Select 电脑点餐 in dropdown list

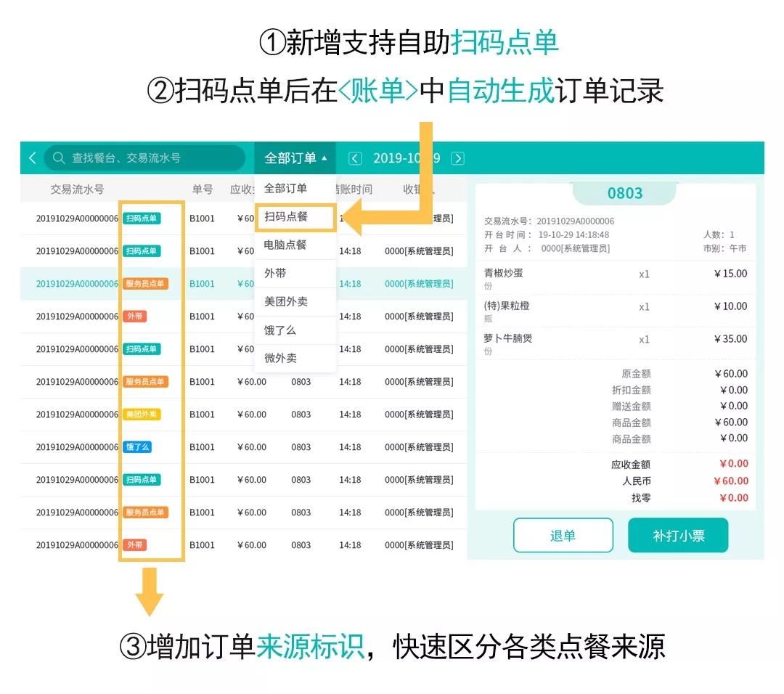click(285, 245)
